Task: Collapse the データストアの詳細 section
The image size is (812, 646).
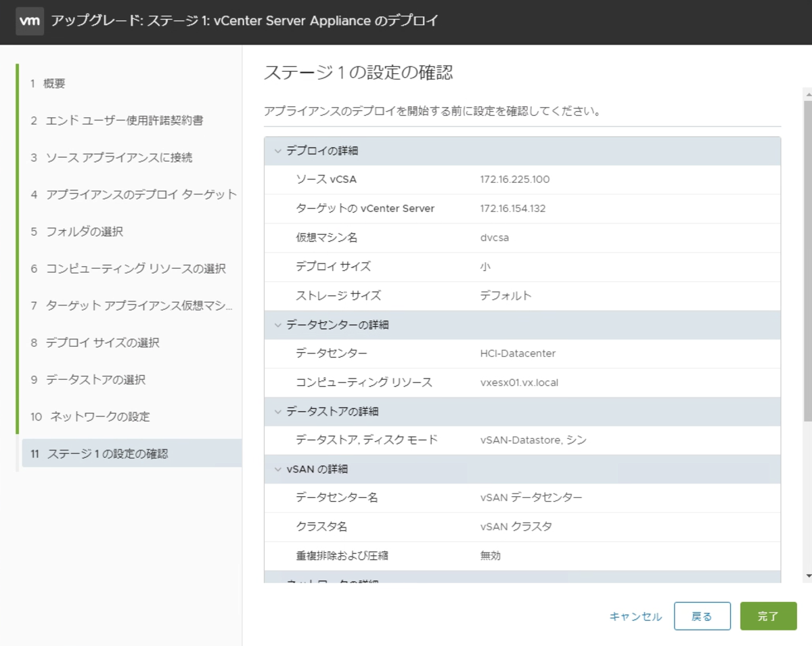Action: (x=277, y=411)
